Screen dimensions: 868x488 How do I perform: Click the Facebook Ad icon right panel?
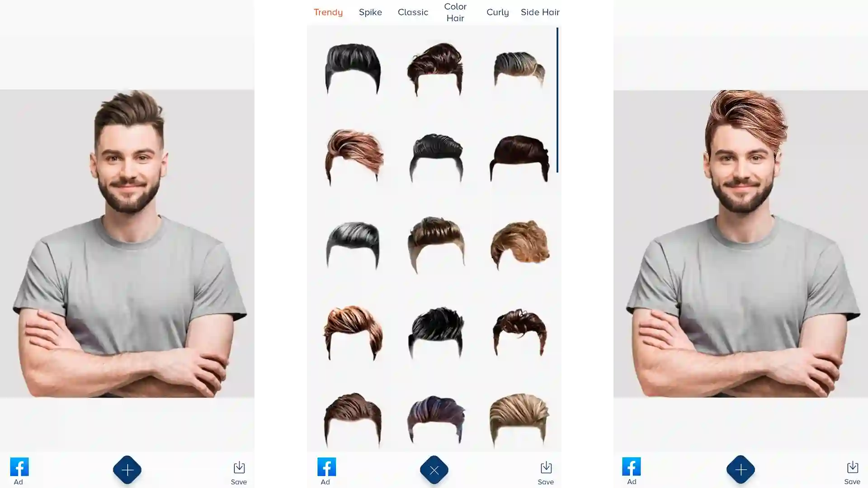click(632, 471)
